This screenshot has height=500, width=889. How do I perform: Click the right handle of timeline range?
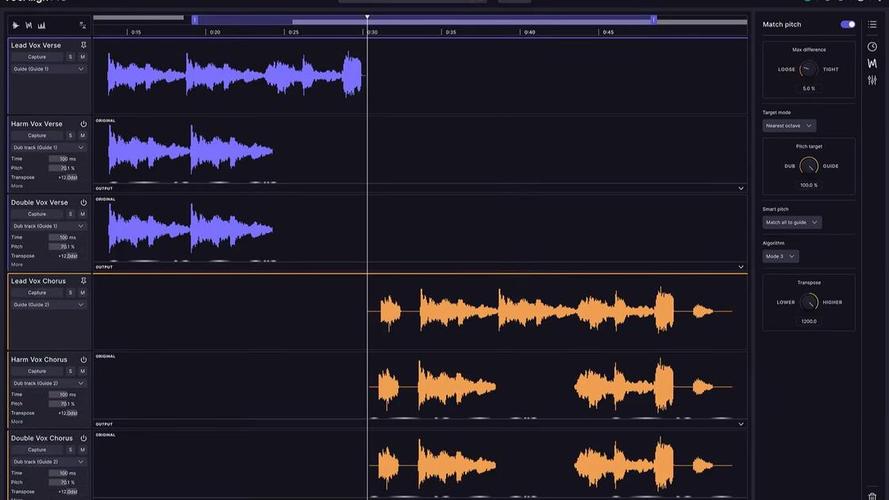tap(654, 20)
